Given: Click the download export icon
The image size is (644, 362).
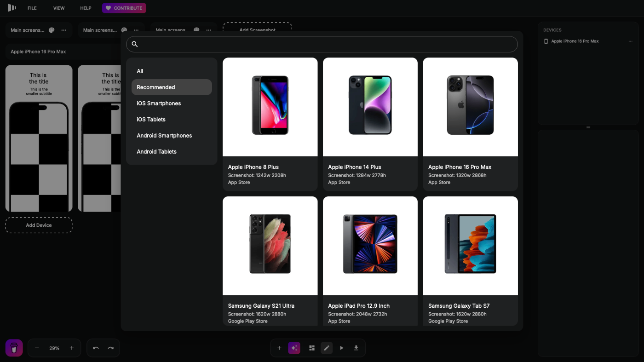Looking at the screenshot, I should (x=356, y=348).
